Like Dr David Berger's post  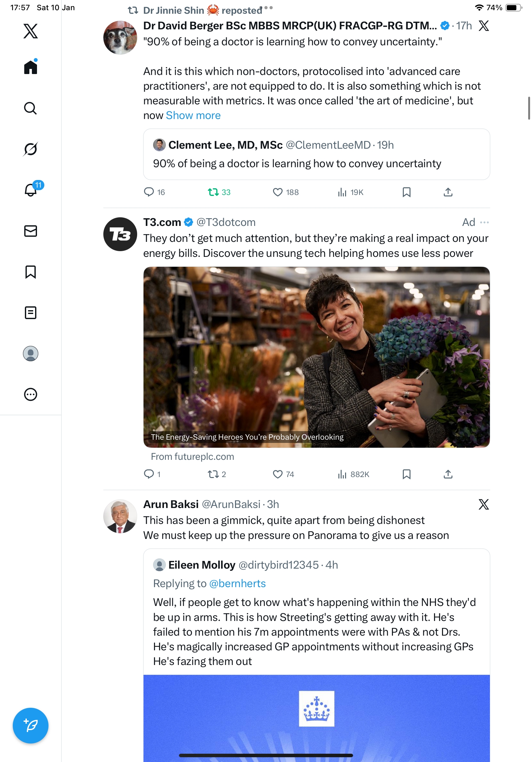pyautogui.click(x=277, y=192)
